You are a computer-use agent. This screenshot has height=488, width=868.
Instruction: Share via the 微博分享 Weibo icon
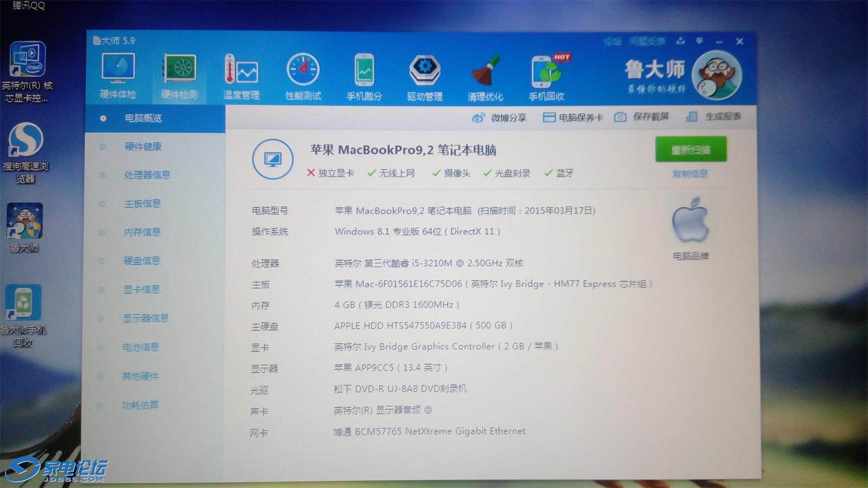pyautogui.click(x=499, y=118)
